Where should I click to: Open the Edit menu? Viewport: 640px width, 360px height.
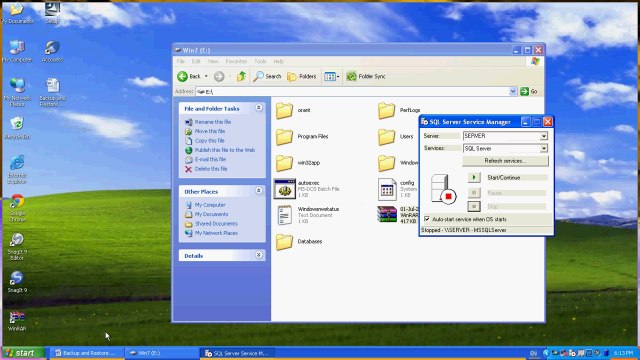tap(196, 61)
